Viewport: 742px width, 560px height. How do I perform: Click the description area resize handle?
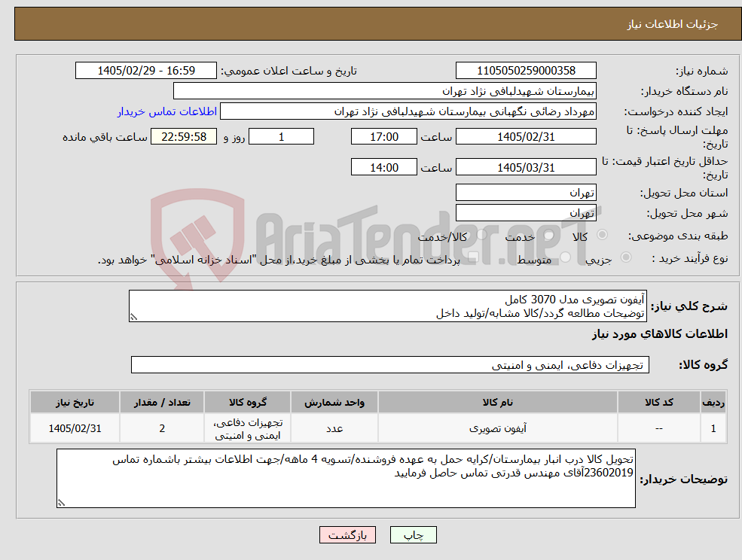tap(133, 318)
